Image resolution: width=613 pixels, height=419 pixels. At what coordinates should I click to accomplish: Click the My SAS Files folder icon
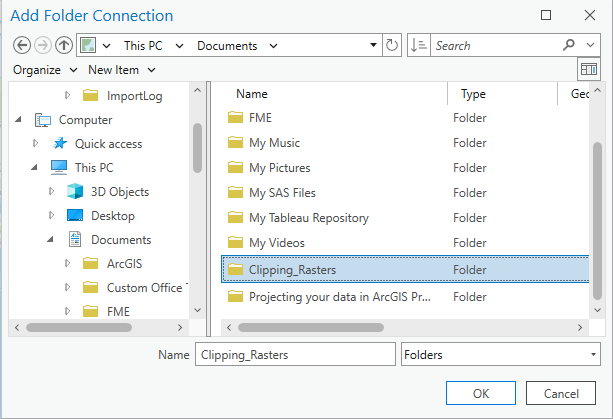tap(235, 192)
